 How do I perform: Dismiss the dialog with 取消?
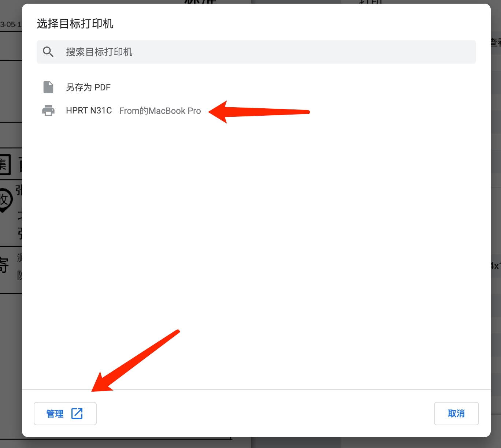tap(456, 414)
